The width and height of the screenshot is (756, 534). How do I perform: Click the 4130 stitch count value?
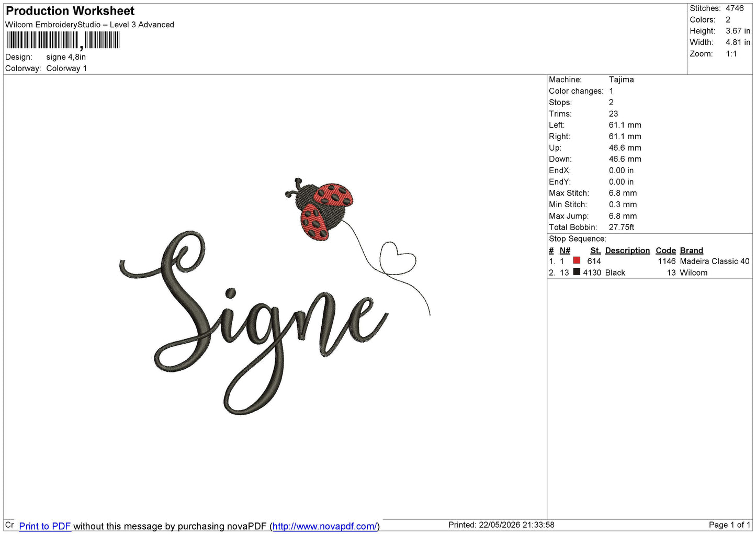[x=592, y=272]
